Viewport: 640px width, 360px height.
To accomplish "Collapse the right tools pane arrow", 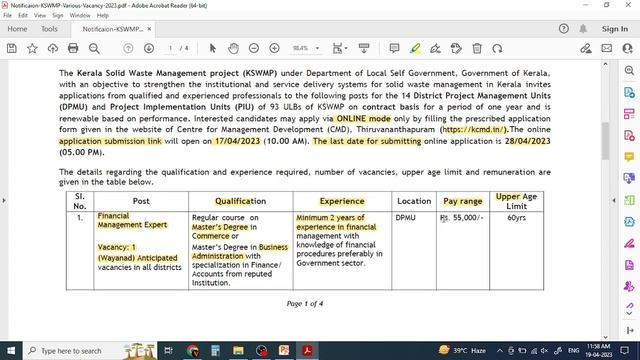I will tap(614, 200).
